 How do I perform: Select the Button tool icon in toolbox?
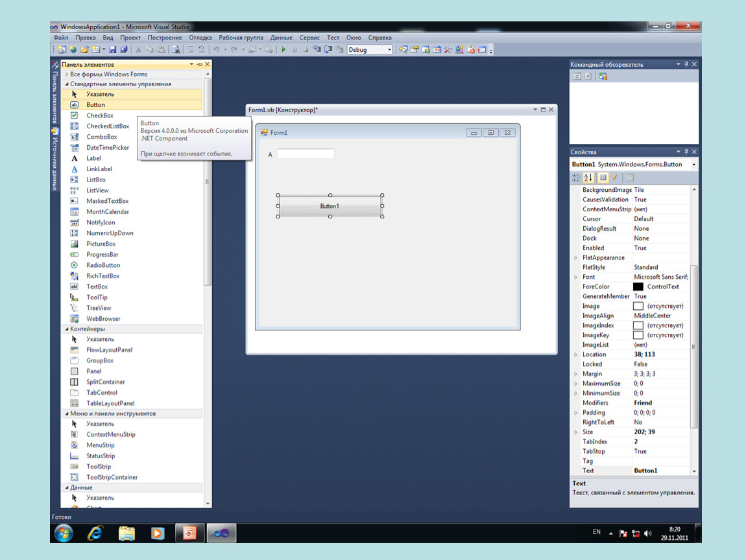(x=74, y=104)
